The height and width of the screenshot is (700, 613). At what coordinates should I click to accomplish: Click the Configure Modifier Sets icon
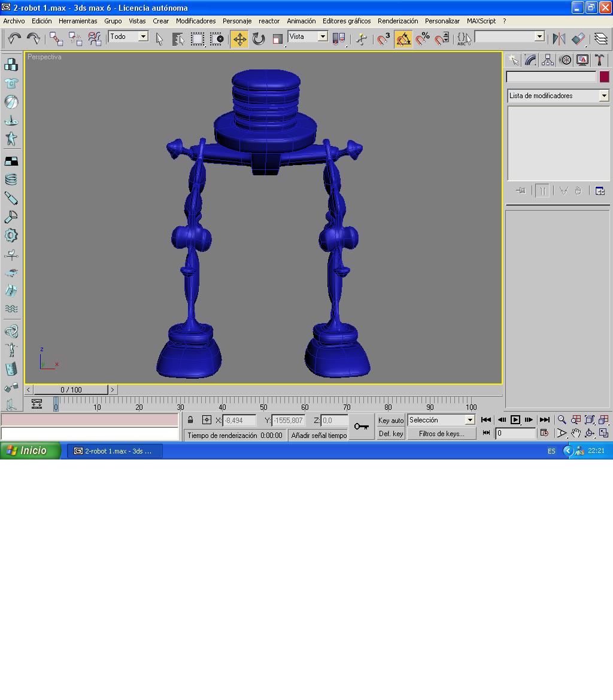coord(600,191)
